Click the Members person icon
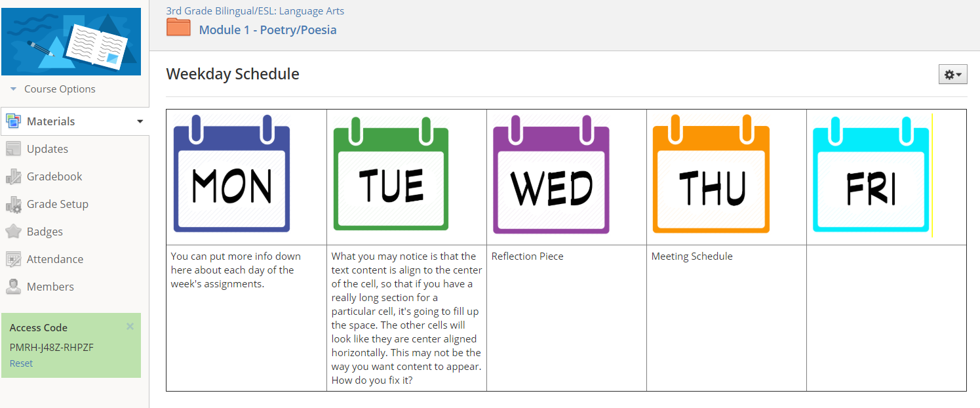 pos(13,287)
